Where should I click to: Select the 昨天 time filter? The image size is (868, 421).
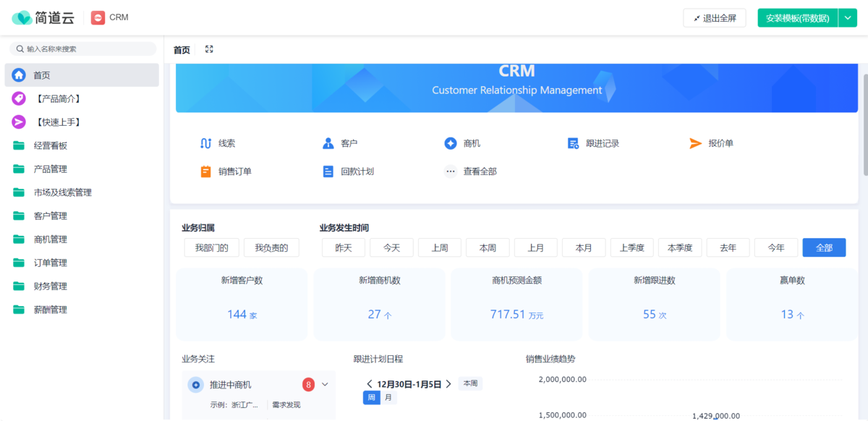[x=344, y=247]
